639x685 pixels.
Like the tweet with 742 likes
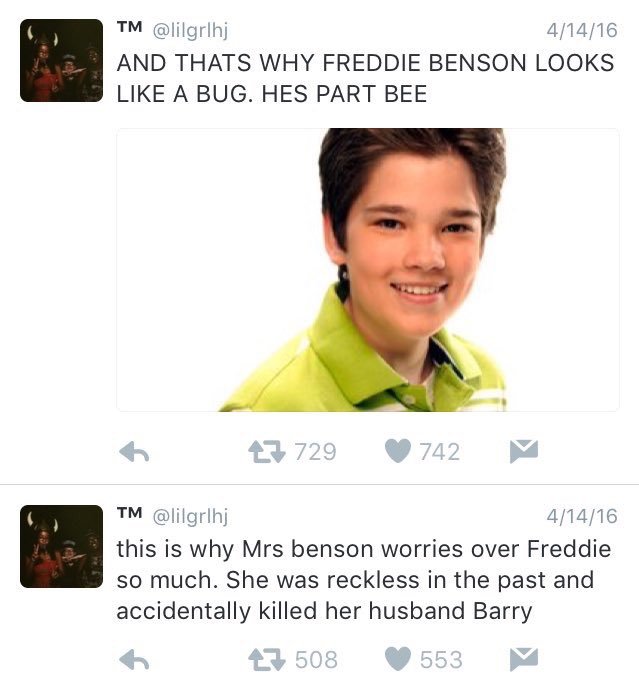pyautogui.click(x=398, y=451)
